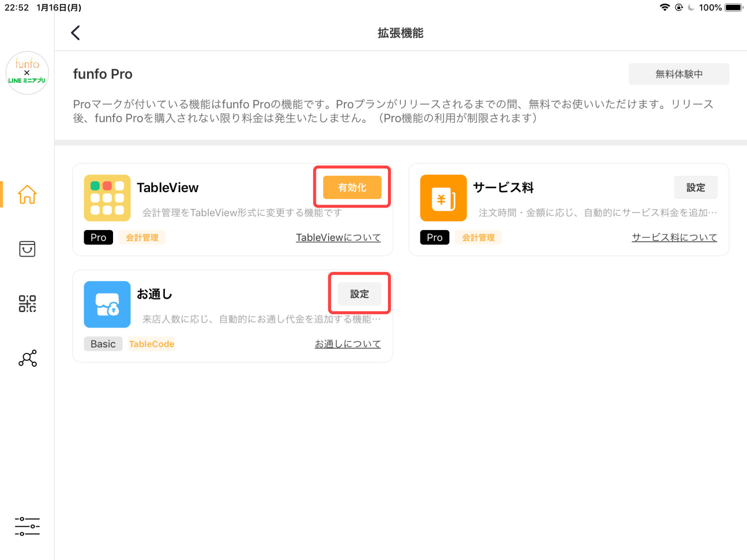747x560 pixels.
Task: Open the TableViewについて link
Action: coord(338,237)
